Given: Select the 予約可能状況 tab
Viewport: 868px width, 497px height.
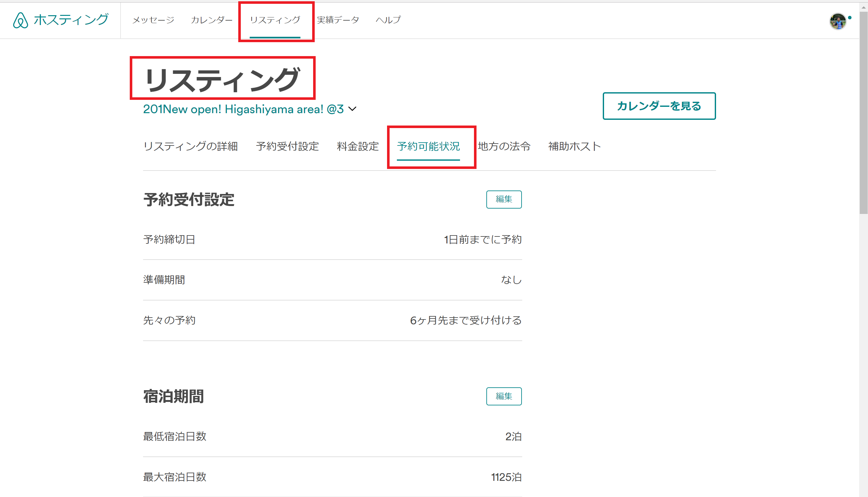Looking at the screenshot, I should [428, 146].
